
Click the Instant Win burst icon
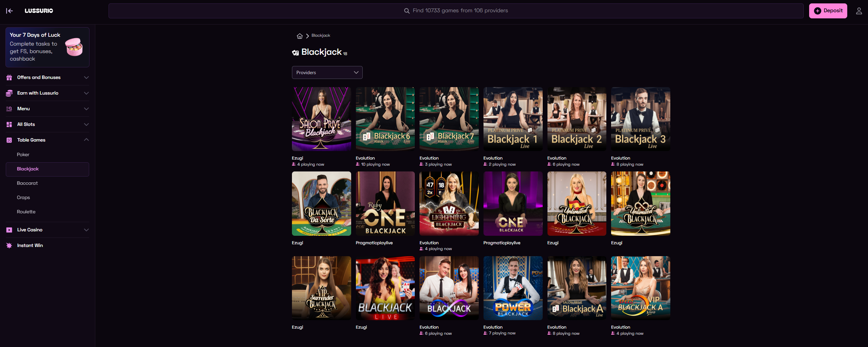[x=9, y=246]
